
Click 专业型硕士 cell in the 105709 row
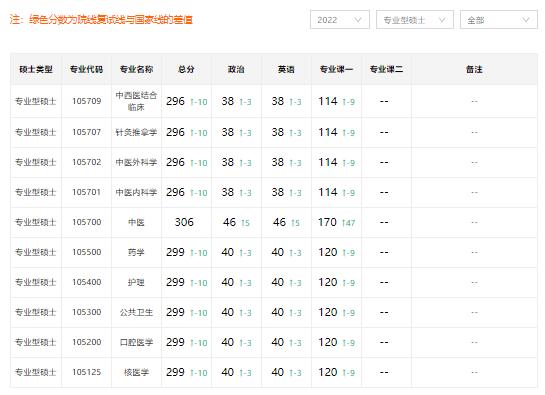coord(35,101)
